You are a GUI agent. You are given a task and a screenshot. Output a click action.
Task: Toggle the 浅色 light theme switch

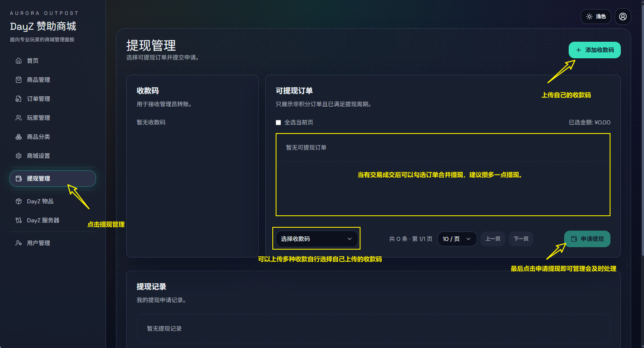[x=596, y=17]
